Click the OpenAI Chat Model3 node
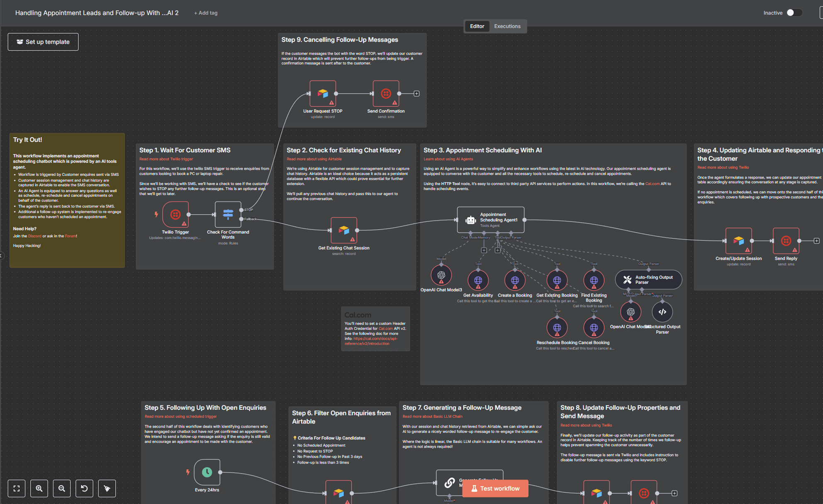Viewport: 823px width, 504px height. point(441,275)
